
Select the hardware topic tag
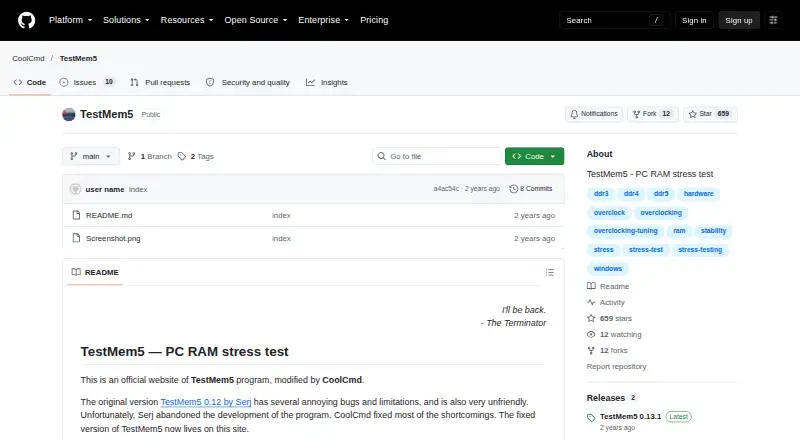[698, 194]
